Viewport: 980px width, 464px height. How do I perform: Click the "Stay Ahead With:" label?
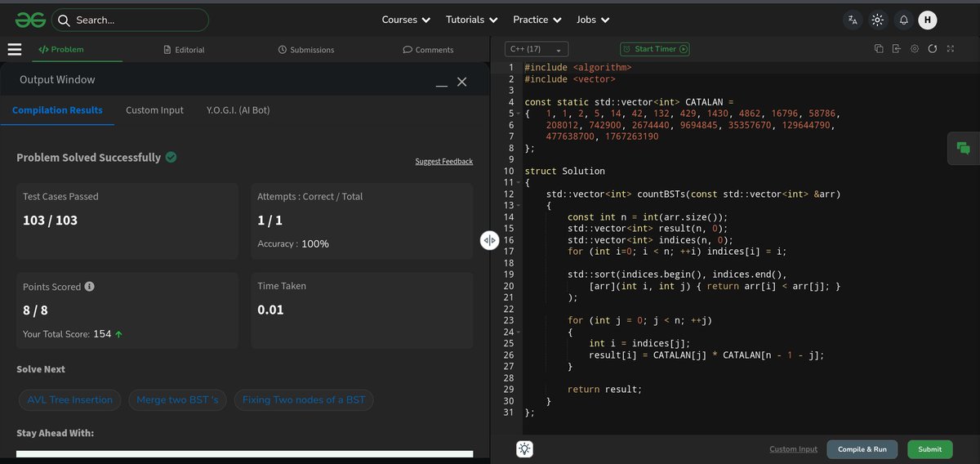[x=55, y=433]
